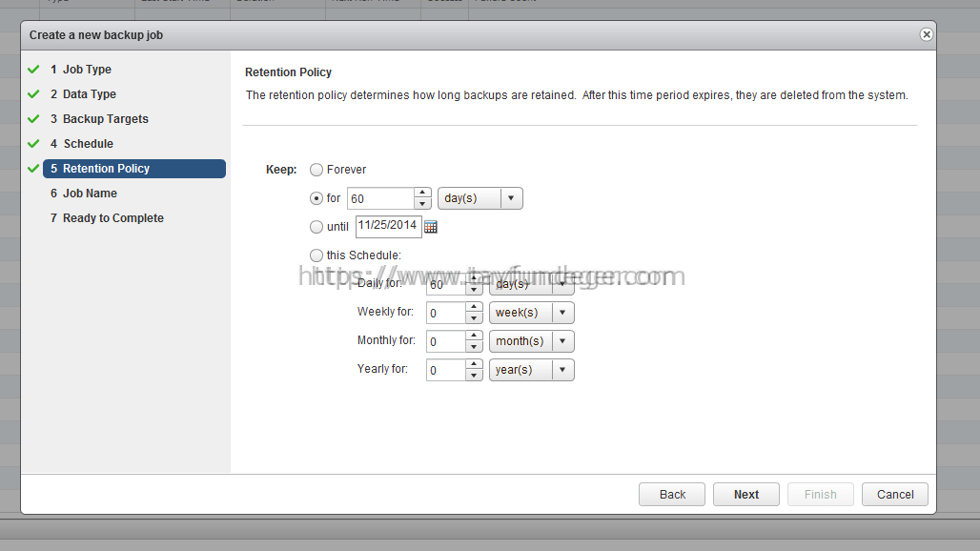
Task: Close the Create a new backup job dialog
Action: [927, 34]
